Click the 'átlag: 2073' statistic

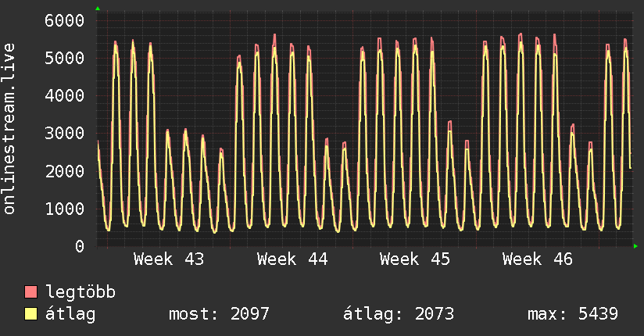coord(399,314)
